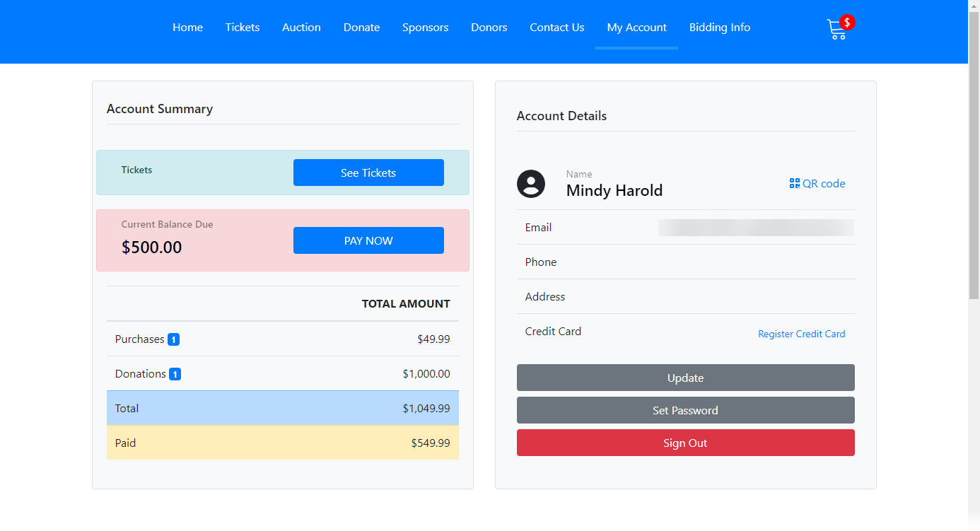The height and width of the screenshot is (531, 980).
Task: Show the QR code
Action: click(817, 184)
